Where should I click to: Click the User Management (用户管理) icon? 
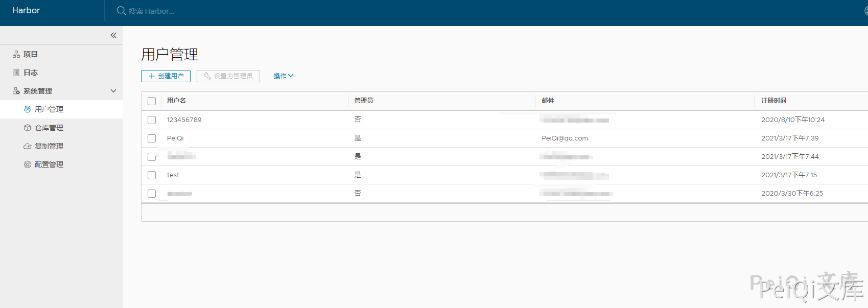point(28,109)
